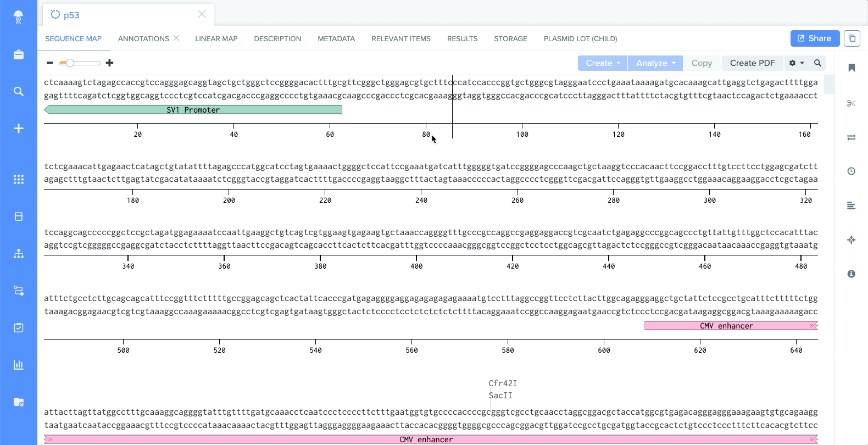Image resolution: width=868 pixels, height=445 pixels.
Task: Open the Relevant Items tab
Action: [x=401, y=38]
